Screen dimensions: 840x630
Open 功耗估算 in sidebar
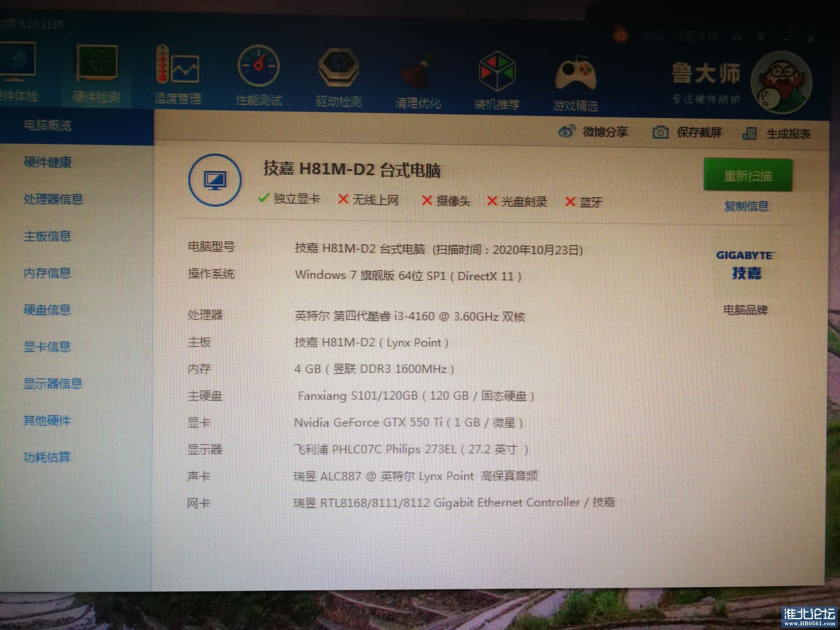pos(47,457)
